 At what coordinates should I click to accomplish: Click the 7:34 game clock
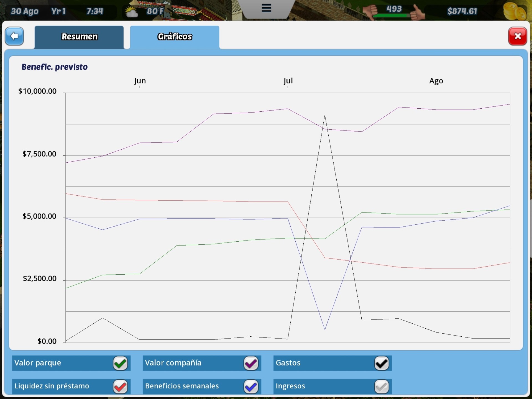coord(95,11)
